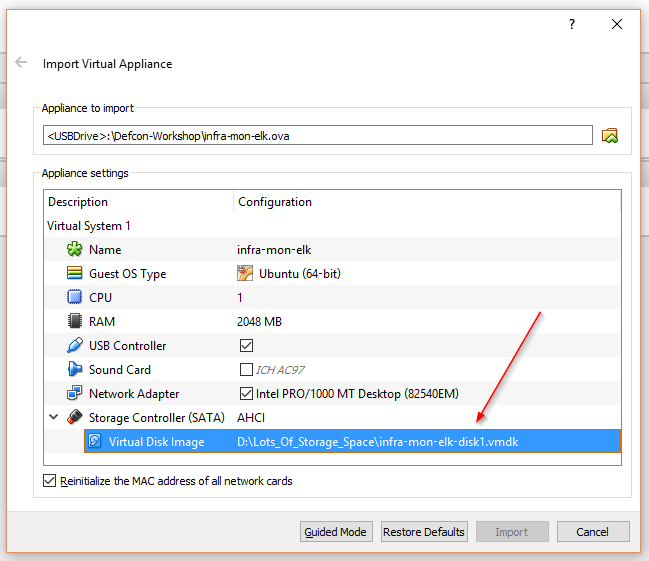Toggle Reinitialize the MAC address checkbox

[x=50, y=481]
